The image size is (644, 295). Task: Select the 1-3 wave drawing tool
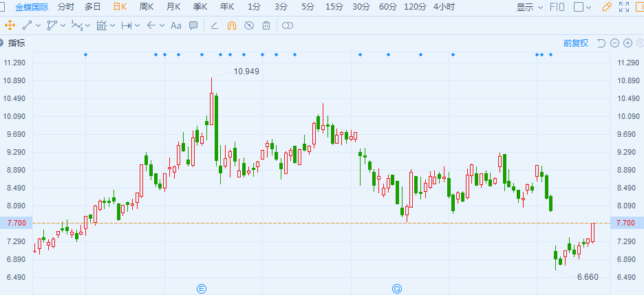tap(77, 25)
